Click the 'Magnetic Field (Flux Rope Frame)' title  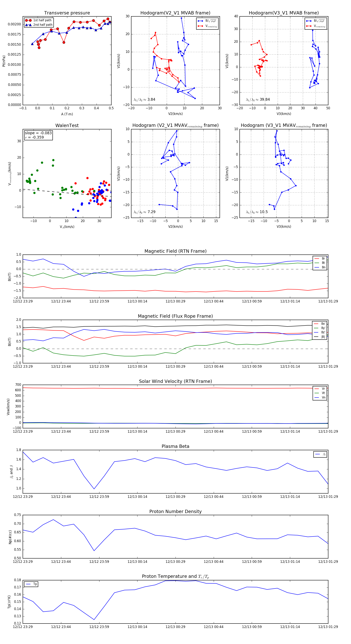[x=175, y=316]
